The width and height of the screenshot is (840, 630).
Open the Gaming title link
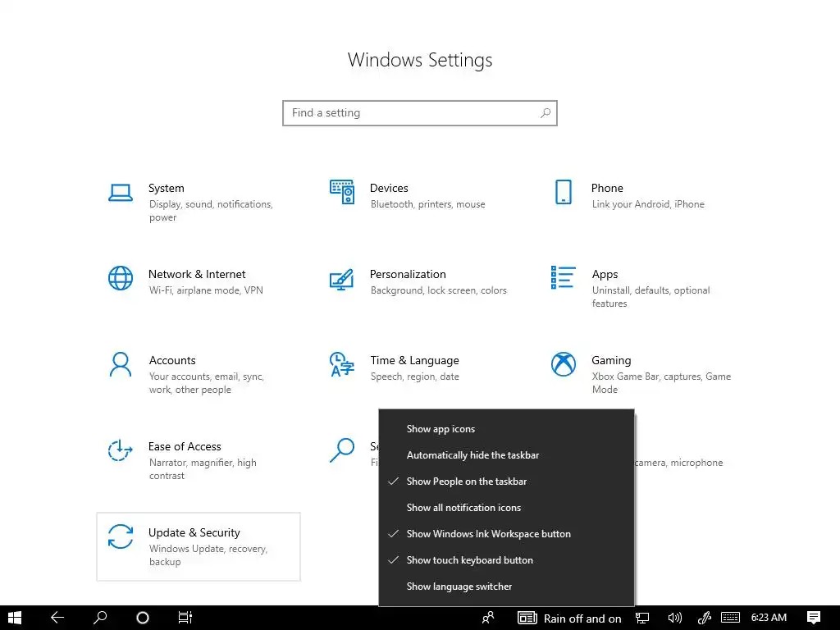pyautogui.click(x=611, y=361)
